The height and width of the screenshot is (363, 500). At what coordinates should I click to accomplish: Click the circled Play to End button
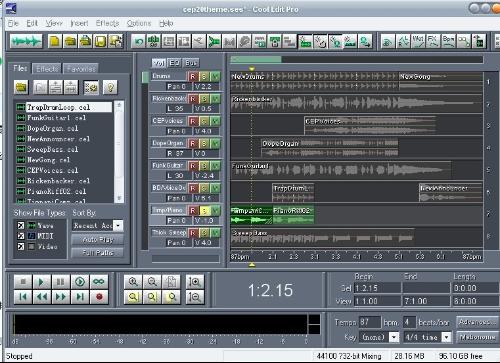[x=80, y=282]
